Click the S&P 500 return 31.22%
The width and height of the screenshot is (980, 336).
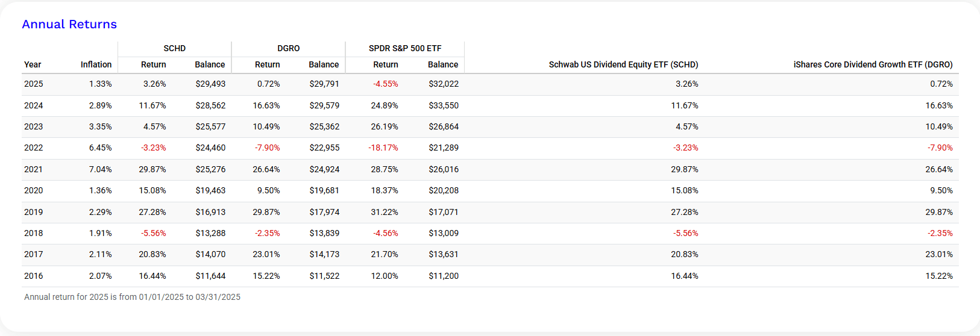tap(385, 212)
